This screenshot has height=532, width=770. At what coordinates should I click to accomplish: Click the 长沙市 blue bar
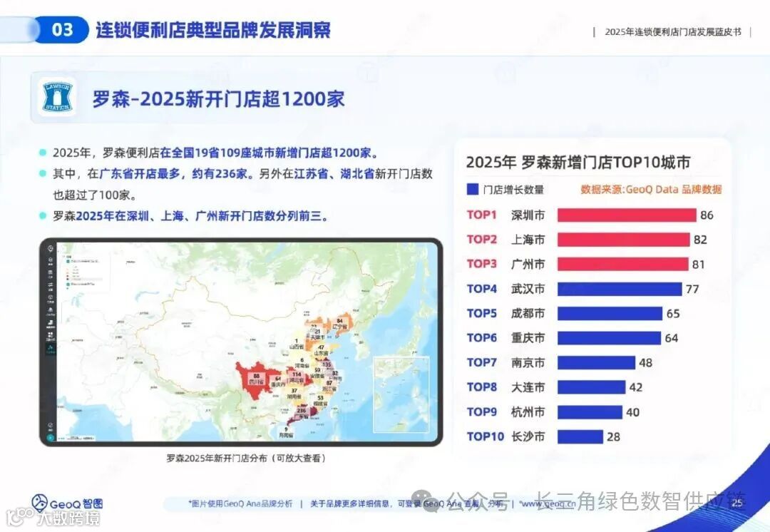point(580,436)
